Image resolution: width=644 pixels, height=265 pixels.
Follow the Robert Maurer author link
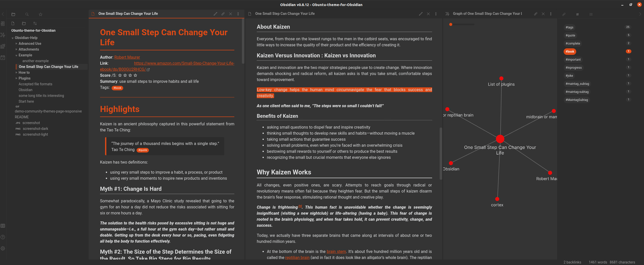(127, 57)
